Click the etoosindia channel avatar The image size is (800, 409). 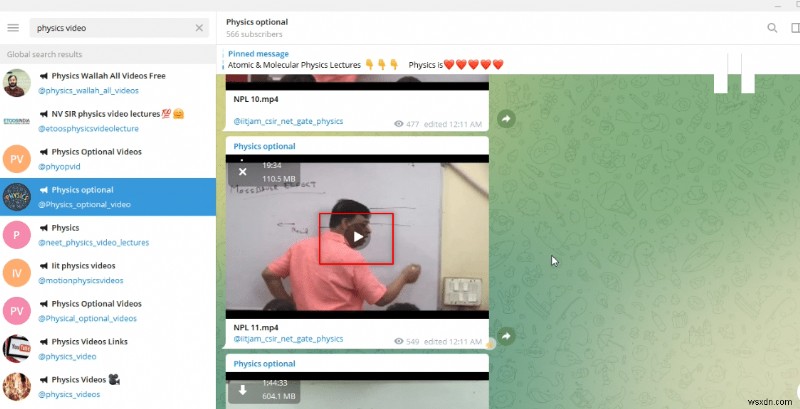tap(17, 121)
